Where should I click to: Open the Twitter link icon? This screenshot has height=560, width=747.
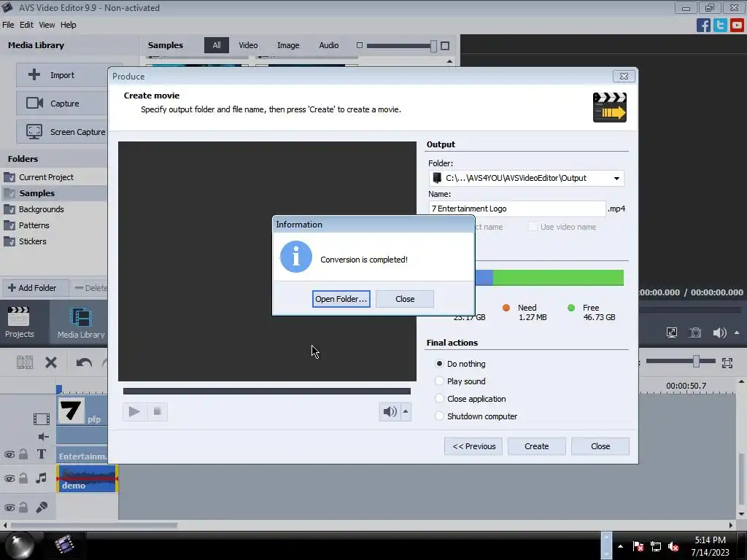click(x=720, y=26)
